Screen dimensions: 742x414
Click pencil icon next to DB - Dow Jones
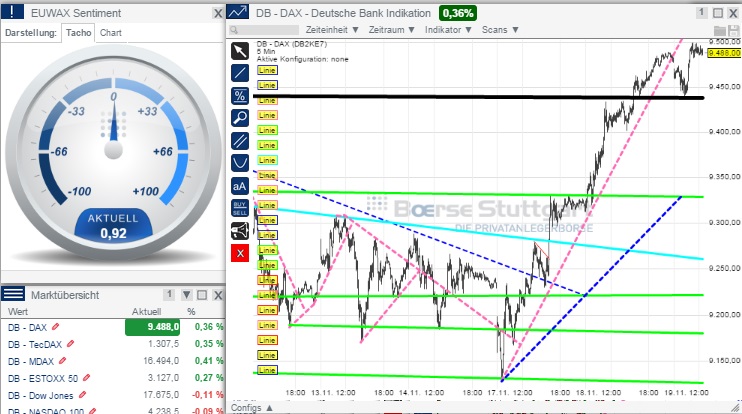coord(82,395)
